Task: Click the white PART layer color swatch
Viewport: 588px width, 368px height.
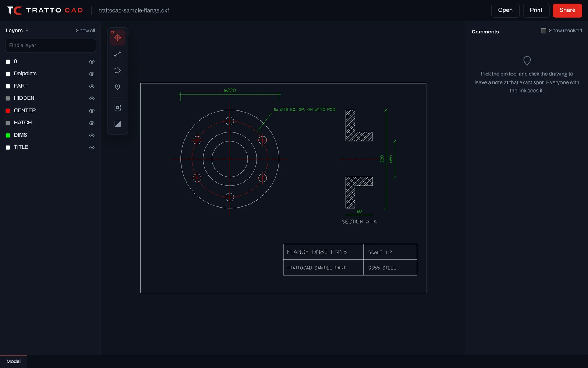Action: (8, 86)
